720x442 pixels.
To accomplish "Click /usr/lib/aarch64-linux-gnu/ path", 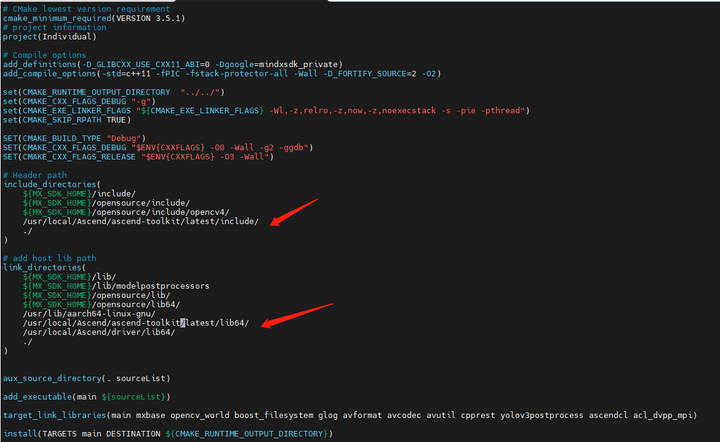I will (x=90, y=313).
